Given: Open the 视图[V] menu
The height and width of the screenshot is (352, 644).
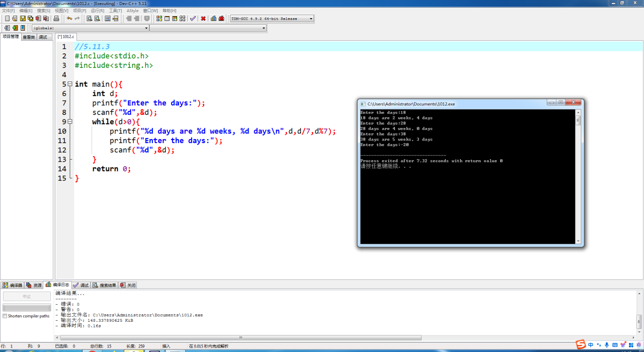Looking at the screenshot, I should pos(61,11).
